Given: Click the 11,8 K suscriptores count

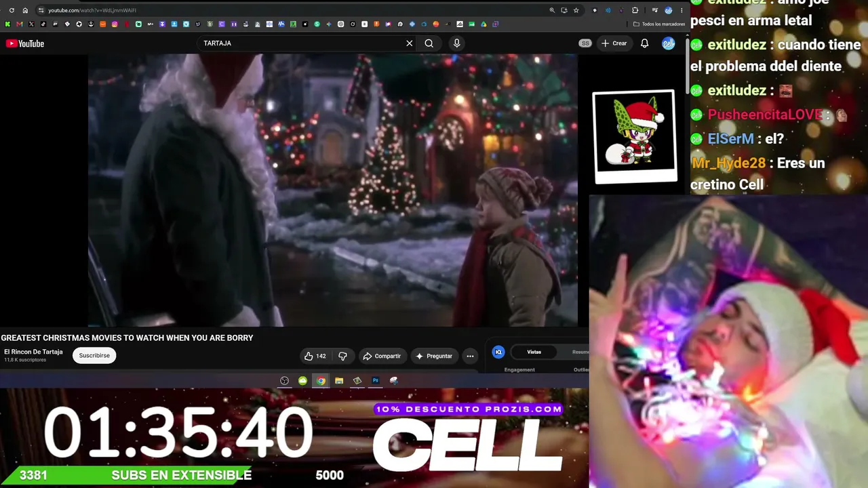Looking at the screenshot, I should point(25,360).
